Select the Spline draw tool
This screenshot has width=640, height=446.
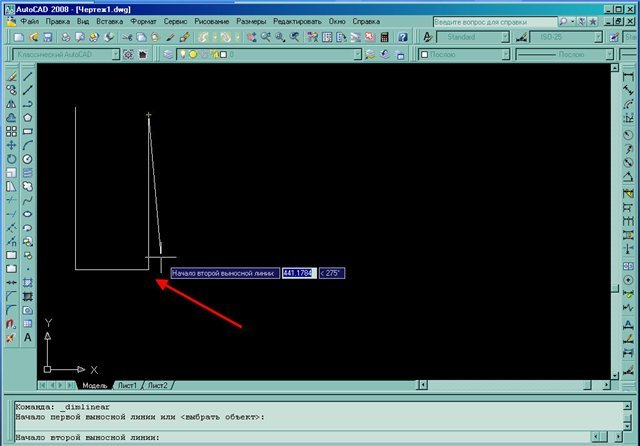[x=27, y=200]
